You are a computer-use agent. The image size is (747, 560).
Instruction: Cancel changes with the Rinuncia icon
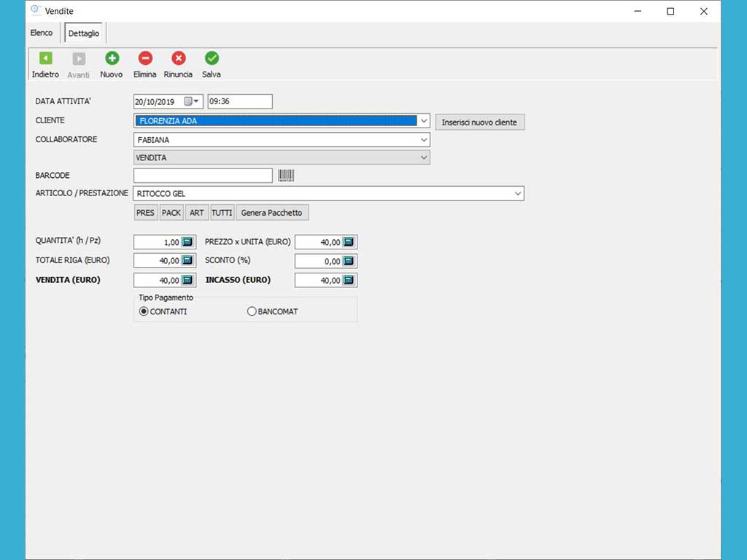178,59
